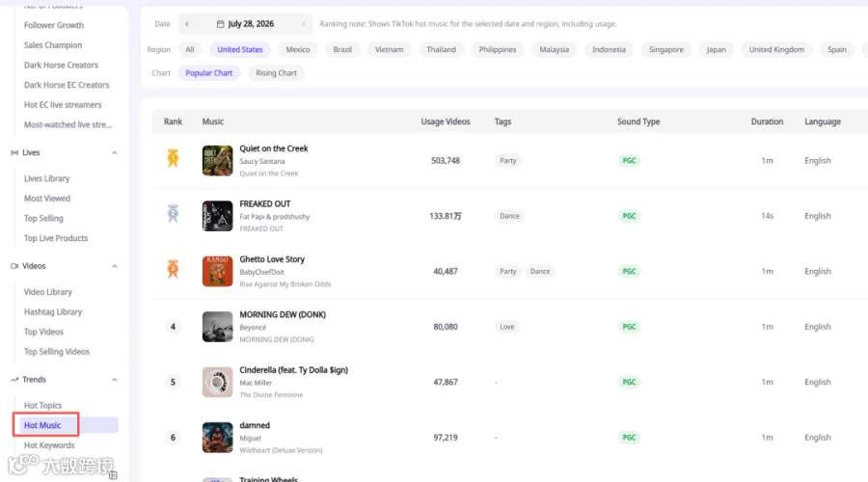Image resolution: width=868 pixels, height=482 pixels.
Task: Filter region by Indonesia
Action: coord(609,49)
